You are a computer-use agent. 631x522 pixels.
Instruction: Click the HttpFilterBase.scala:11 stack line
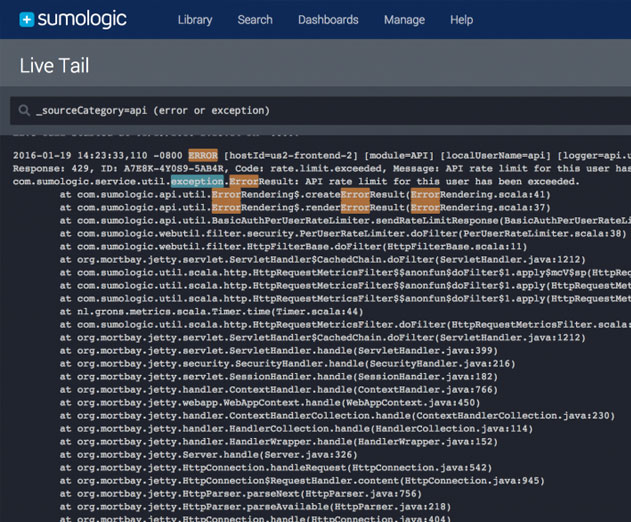click(x=293, y=246)
